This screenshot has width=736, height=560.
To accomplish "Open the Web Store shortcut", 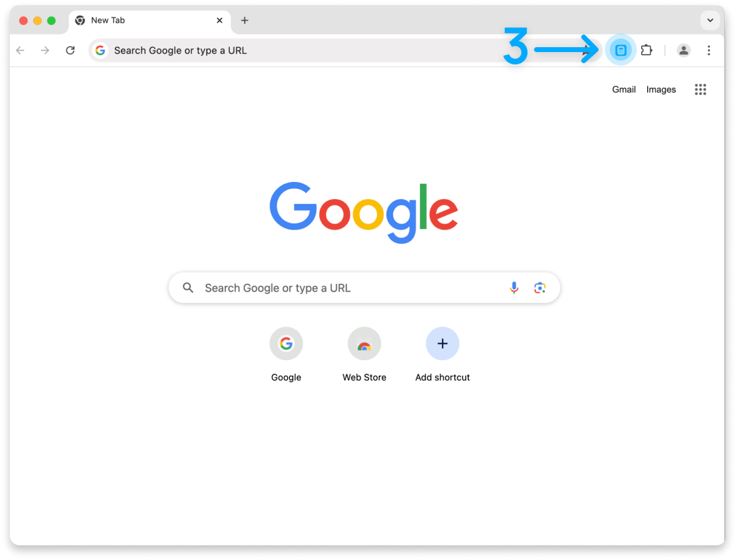I will point(364,355).
